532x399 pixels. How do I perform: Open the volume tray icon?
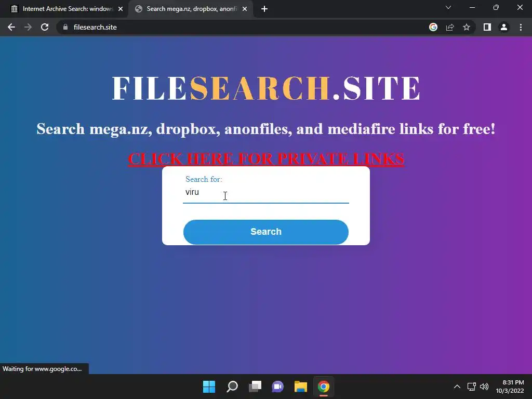pos(484,387)
